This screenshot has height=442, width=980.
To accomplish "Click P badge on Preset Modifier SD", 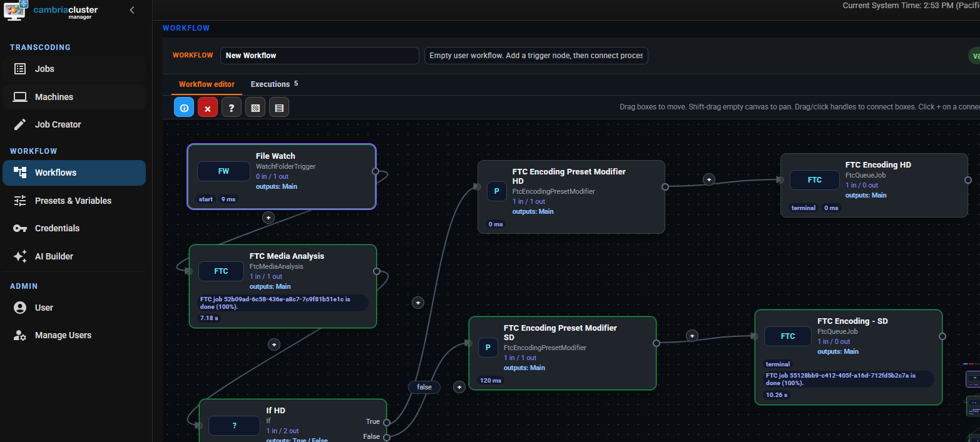I will tap(488, 348).
